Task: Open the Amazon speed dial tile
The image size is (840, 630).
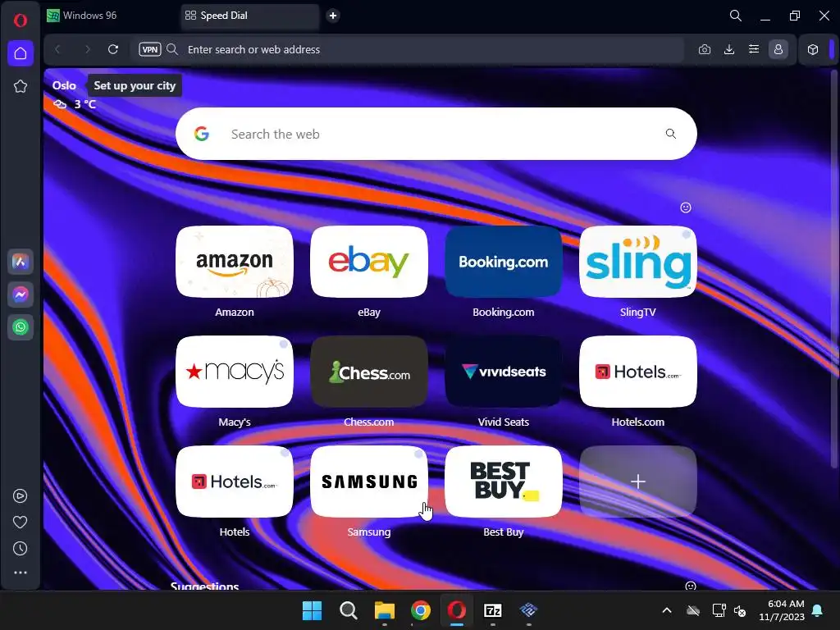Action: click(235, 262)
